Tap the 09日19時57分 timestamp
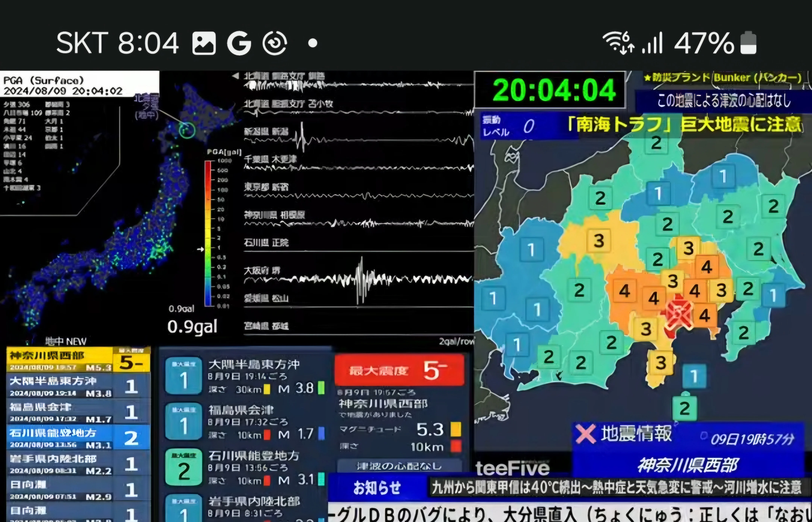The height and width of the screenshot is (522, 812). [752, 439]
